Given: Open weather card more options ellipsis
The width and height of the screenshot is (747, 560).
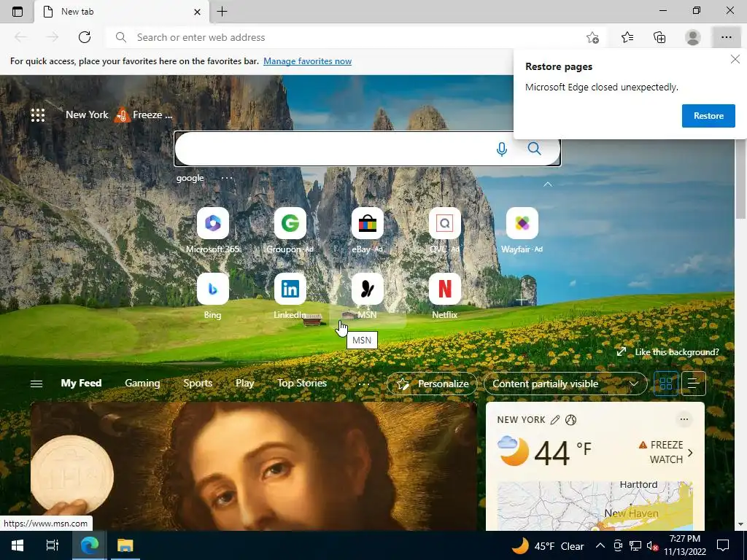Looking at the screenshot, I should coord(684,419).
